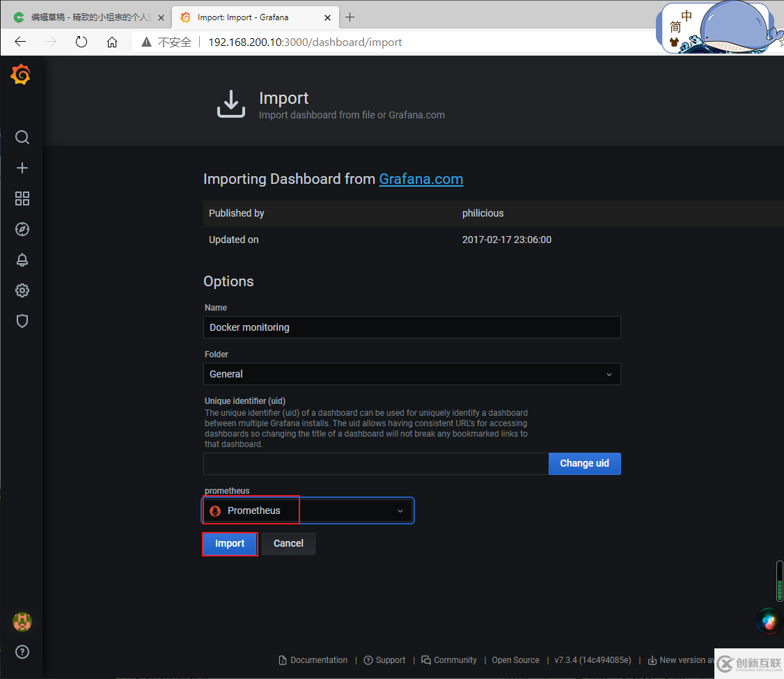Click the colorful floating assistant orb icon
The width and height of the screenshot is (784, 679).
click(x=769, y=621)
